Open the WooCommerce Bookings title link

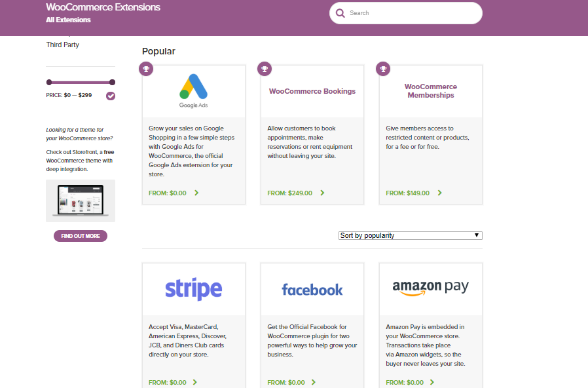click(312, 91)
